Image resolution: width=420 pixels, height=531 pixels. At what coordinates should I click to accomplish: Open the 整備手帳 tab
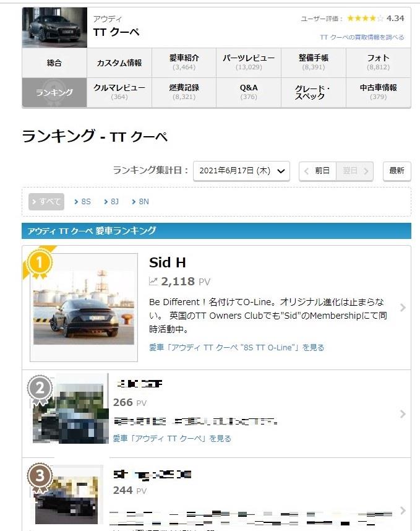pyautogui.click(x=314, y=63)
